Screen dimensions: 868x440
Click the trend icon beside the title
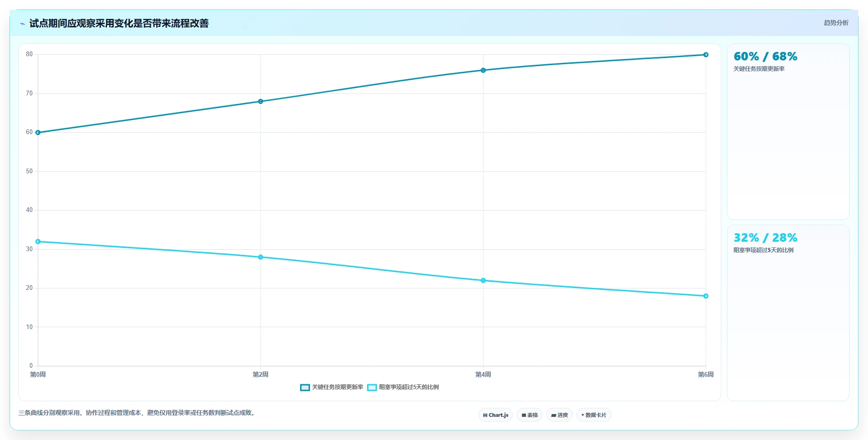22,24
